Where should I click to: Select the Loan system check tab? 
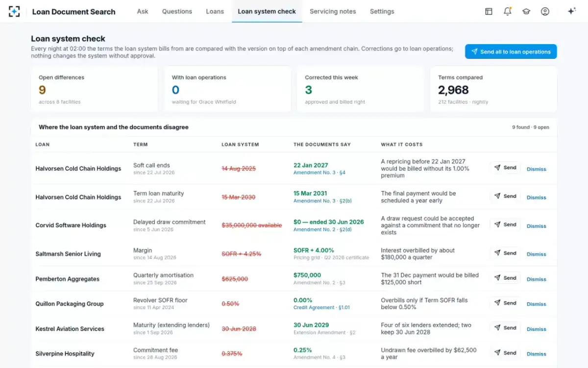click(267, 11)
